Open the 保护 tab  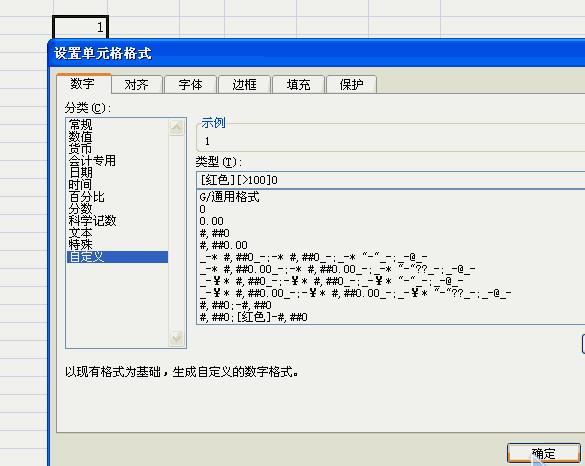[x=351, y=85]
